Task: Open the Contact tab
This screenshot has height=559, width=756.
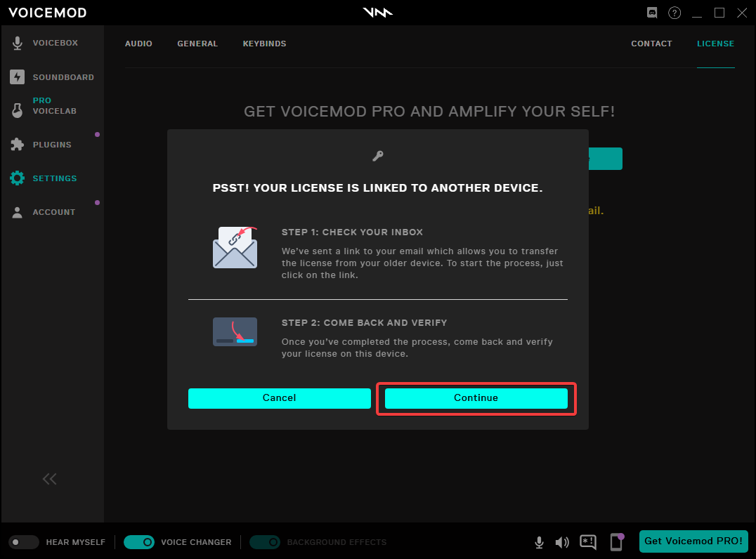Action: [x=651, y=44]
